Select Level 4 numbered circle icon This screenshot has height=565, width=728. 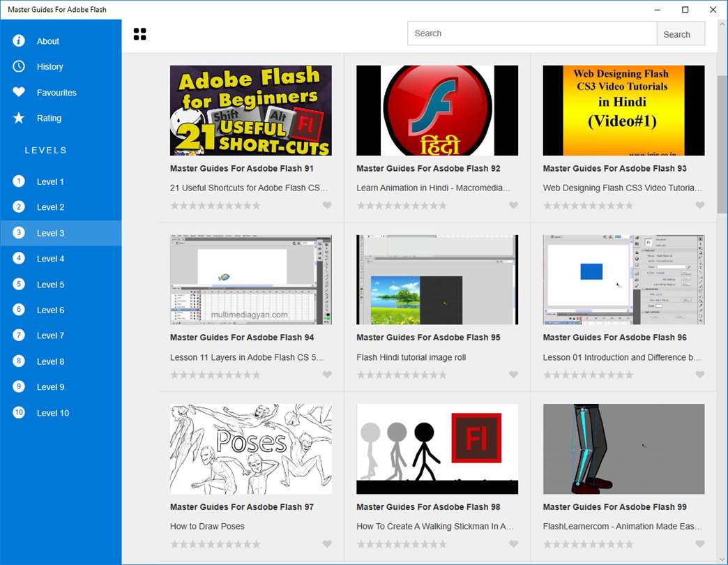click(x=19, y=258)
